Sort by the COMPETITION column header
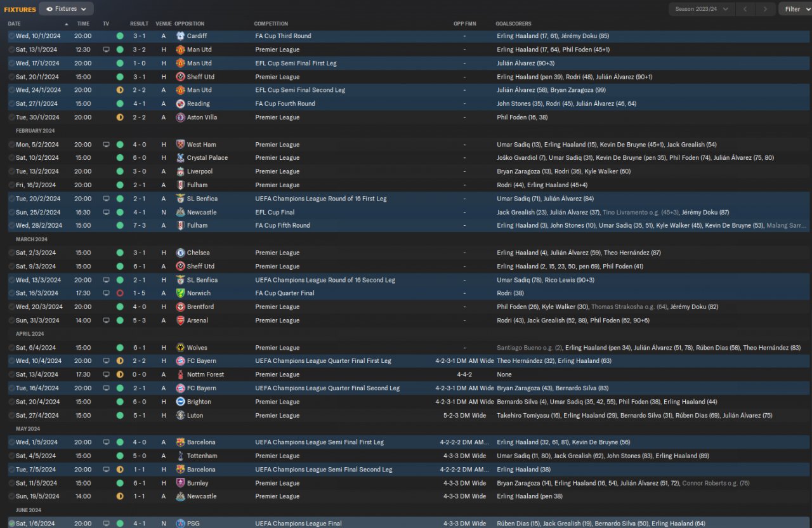Screen dimensions: 812x528 (271, 24)
